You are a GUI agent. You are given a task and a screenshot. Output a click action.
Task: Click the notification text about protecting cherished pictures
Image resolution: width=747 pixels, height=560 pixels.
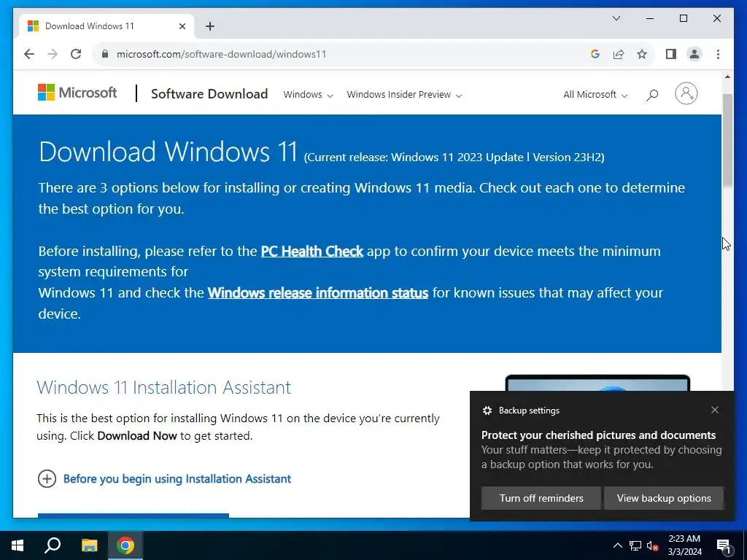(x=598, y=435)
